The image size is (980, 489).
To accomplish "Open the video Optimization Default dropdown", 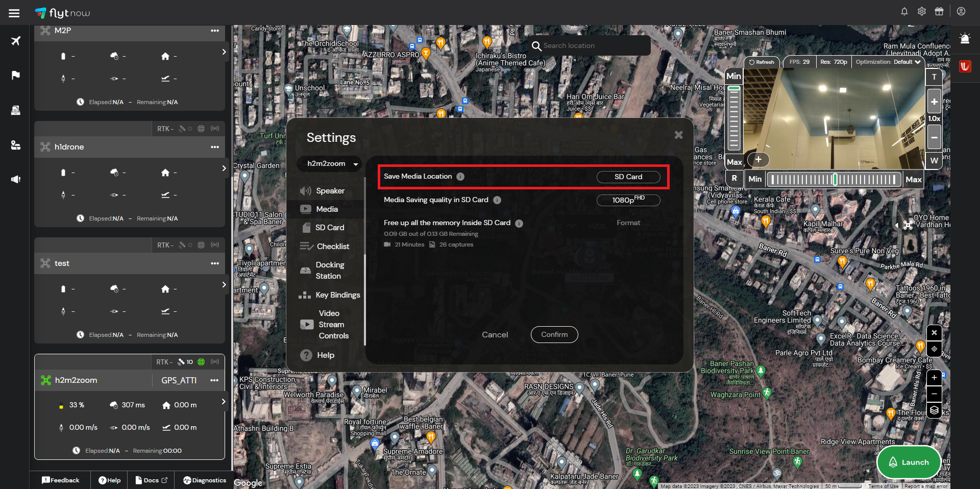I will click(888, 62).
